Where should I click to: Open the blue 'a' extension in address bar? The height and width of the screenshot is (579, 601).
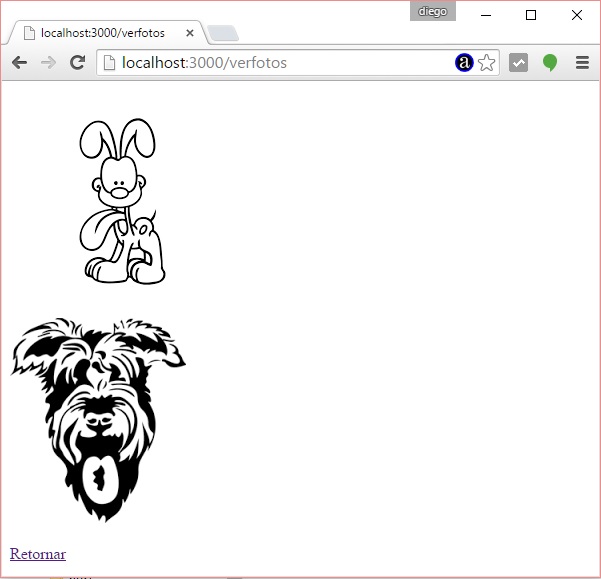click(464, 62)
